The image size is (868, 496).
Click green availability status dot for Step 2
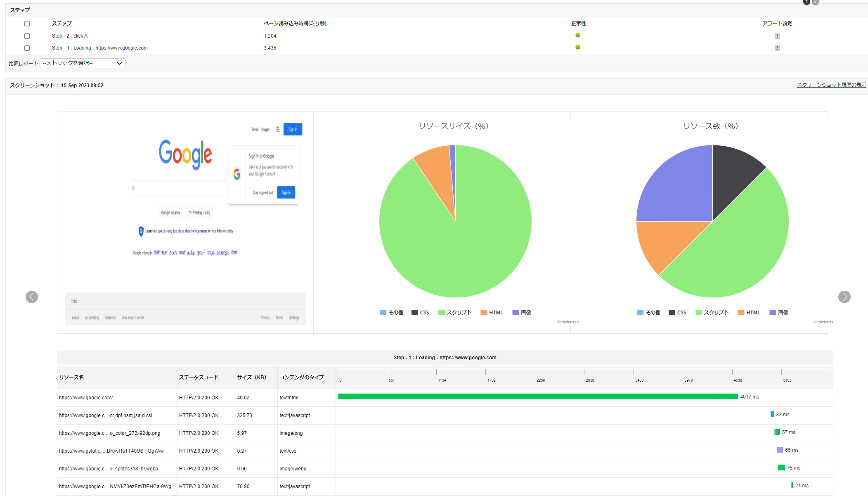578,35
